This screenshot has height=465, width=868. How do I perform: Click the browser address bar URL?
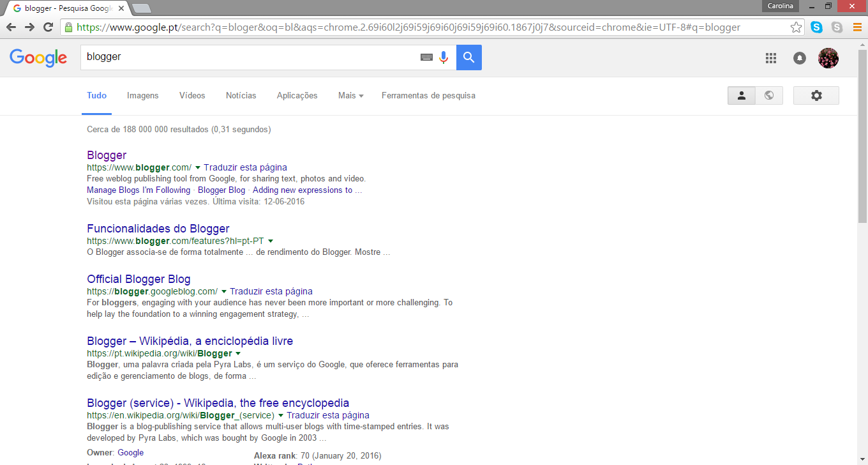click(x=408, y=27)
